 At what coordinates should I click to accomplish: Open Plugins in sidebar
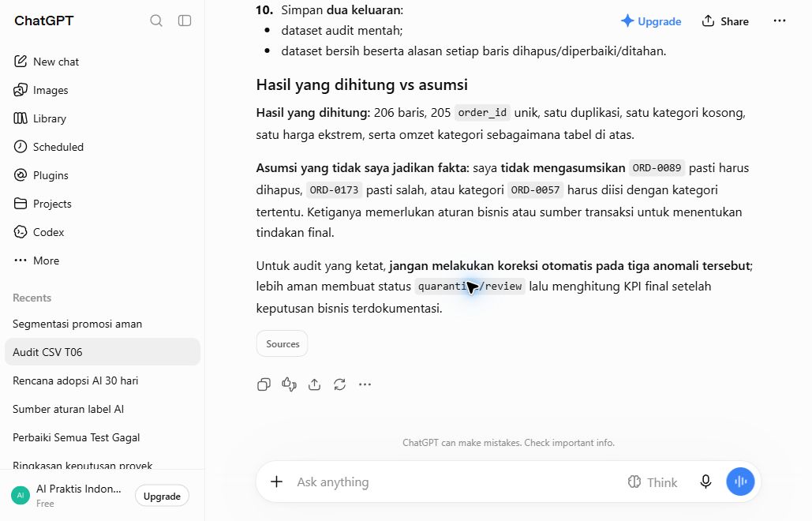(x=102, y=175)
